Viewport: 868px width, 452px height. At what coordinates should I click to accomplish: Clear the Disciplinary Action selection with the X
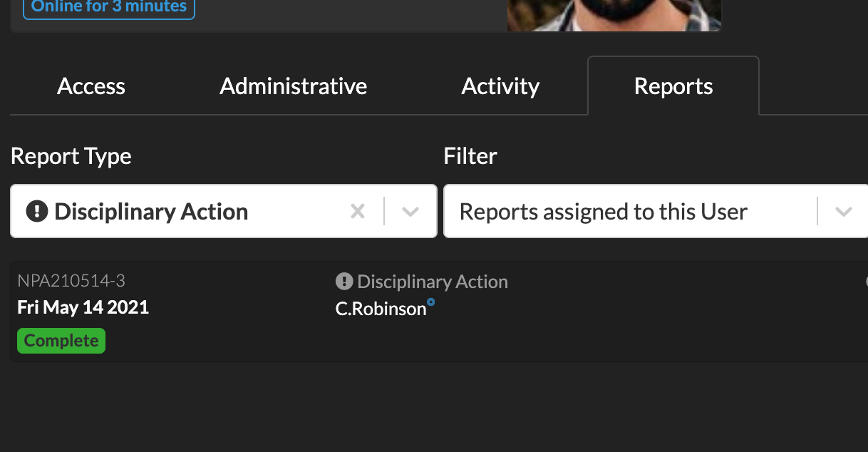coord(357,210)
